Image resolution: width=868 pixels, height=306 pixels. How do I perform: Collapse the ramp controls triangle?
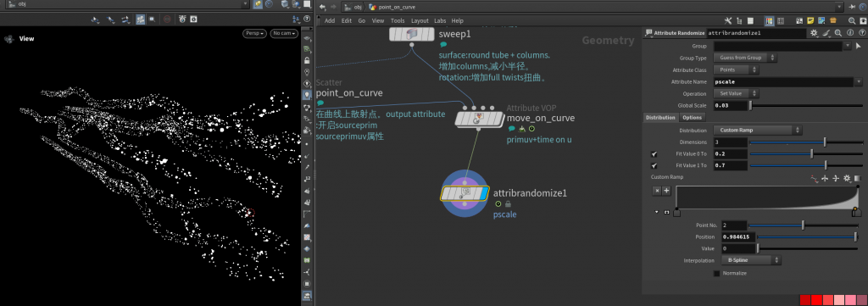point(657,212)
